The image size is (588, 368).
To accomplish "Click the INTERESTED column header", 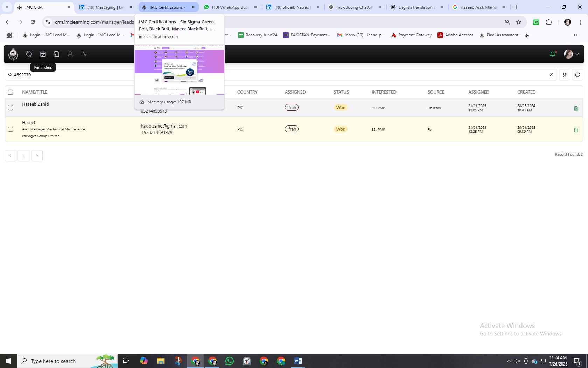I will point(384,92).
